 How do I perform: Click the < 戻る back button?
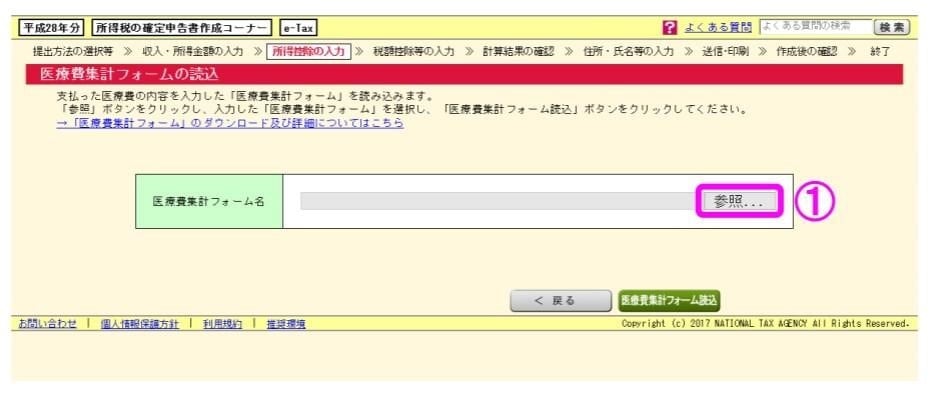pos(560,301)
